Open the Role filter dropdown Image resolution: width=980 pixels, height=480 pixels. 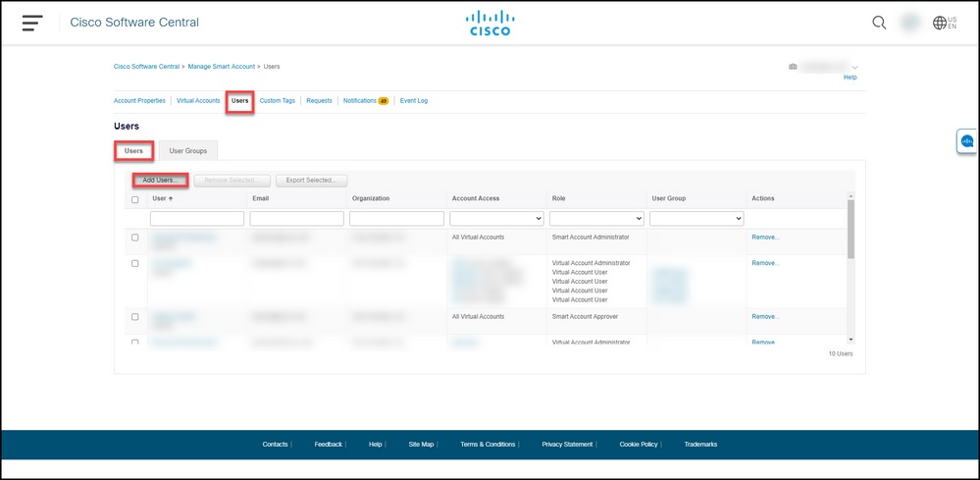pos(596,219)
